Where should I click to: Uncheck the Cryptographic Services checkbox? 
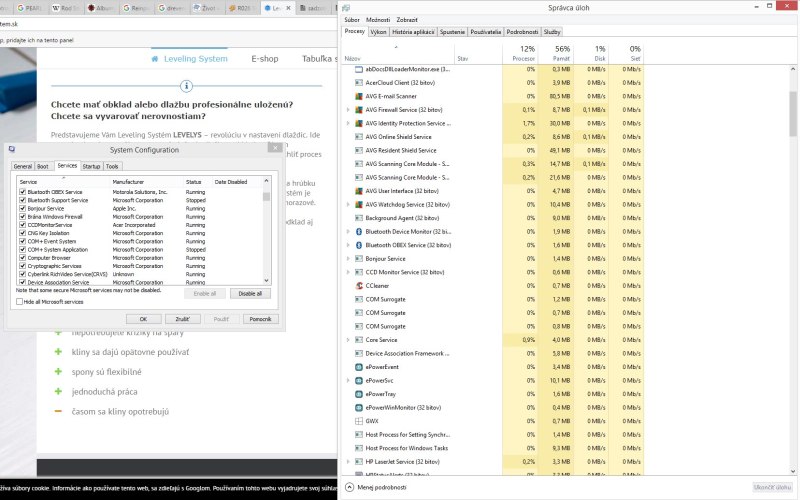pyautogui.click(x=22, y=266)
